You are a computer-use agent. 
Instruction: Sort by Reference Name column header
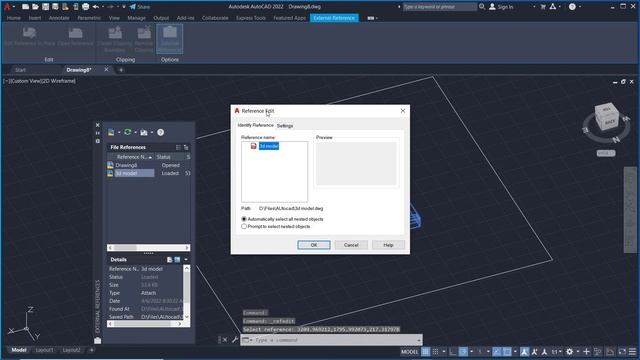[x=131, y=157]
